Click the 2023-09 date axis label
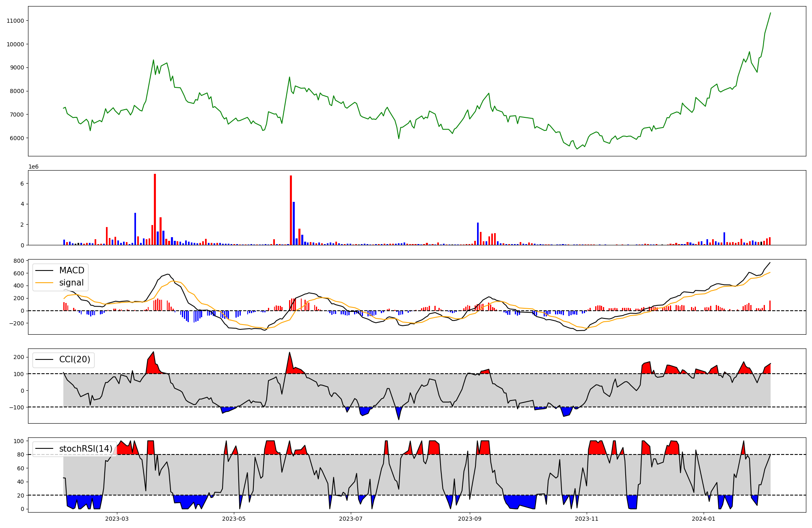 (470, 519)
